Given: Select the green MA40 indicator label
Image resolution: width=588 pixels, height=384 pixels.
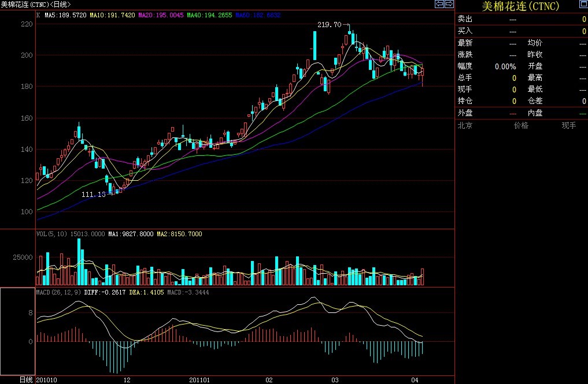Looking at the screenshot, I should pyautogui.click(x=209, y=15).
